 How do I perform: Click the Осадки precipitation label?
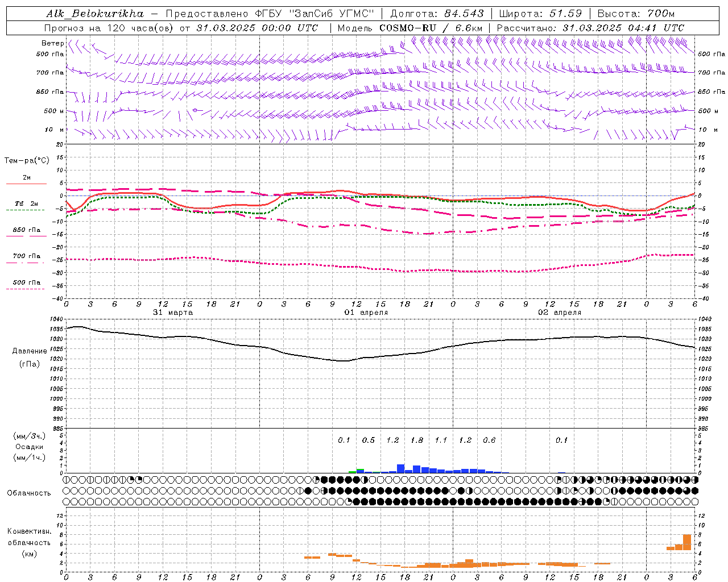click(30, 447)
